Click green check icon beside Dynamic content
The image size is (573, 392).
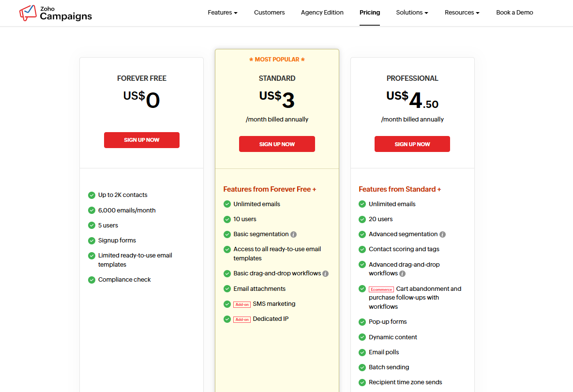pos(362,337)
